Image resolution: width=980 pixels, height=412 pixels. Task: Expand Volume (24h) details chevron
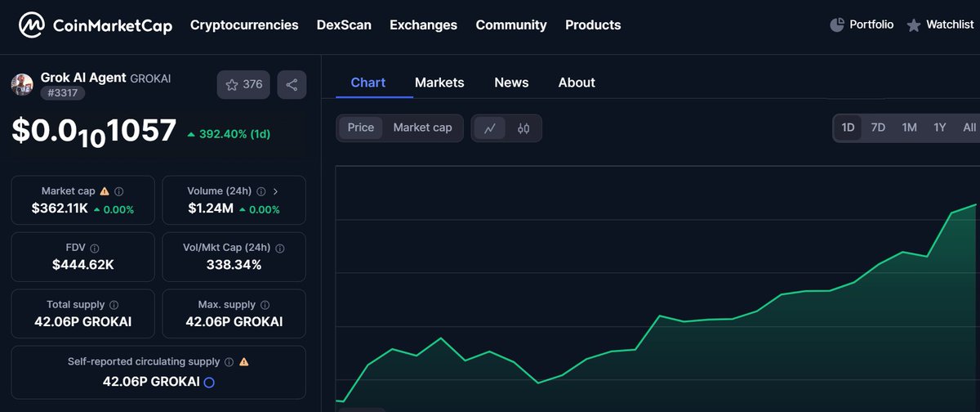[x=276, y=191]
